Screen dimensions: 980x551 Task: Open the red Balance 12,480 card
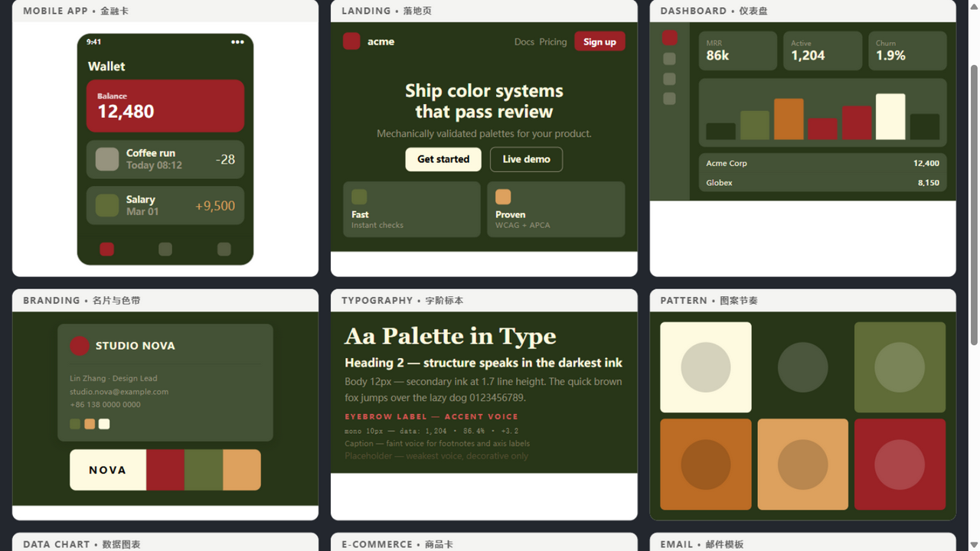click(165, 106)
